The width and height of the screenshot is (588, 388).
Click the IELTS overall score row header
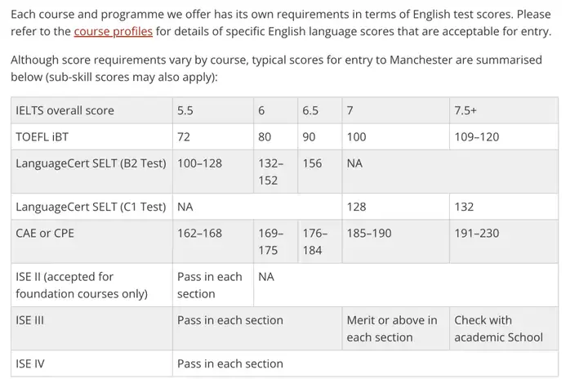(91, 110)
